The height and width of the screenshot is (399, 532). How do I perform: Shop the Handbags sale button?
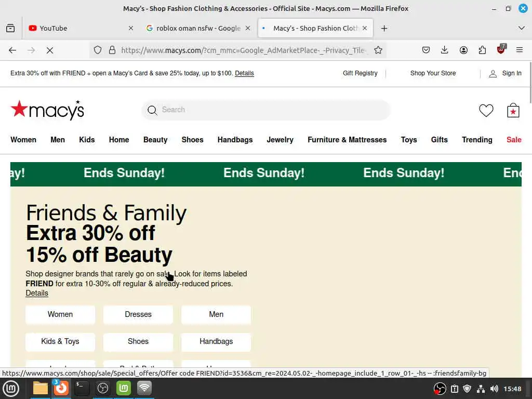pyautogui.click(x=216, y=342)
